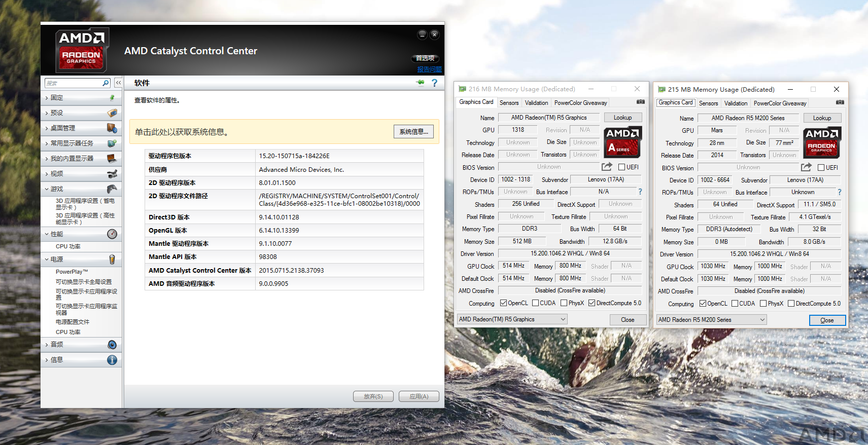Click the AMD Radeon logo in Catalyst Control Center
Image resolution: width=868 pixels, height=445 pixels.
[82, 51]
